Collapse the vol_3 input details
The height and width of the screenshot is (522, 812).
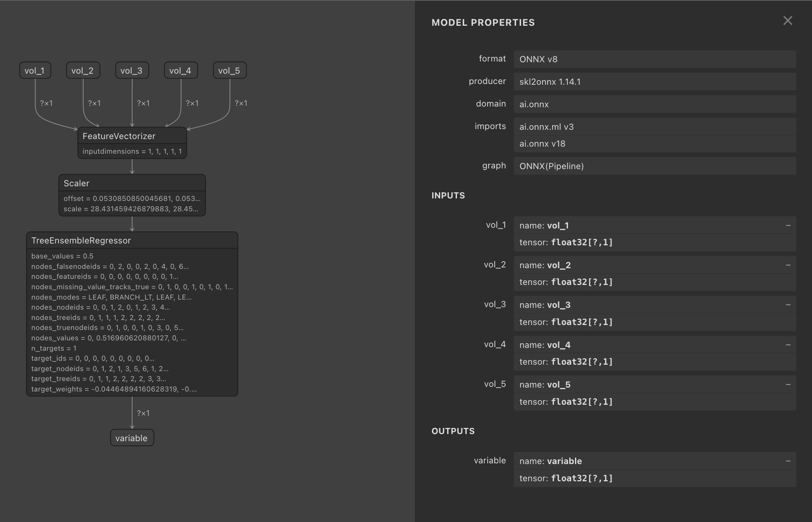click(x=788, y=305)
